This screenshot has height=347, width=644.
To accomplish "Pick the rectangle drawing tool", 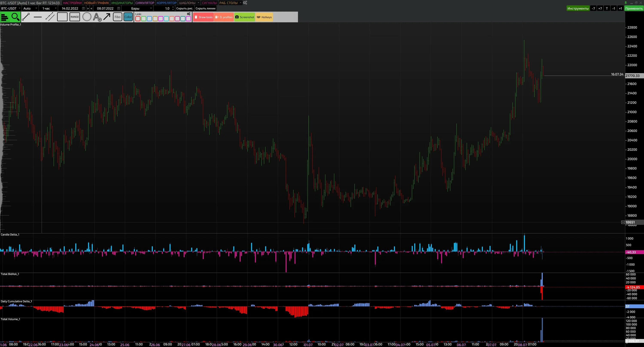I will point(62,17).
